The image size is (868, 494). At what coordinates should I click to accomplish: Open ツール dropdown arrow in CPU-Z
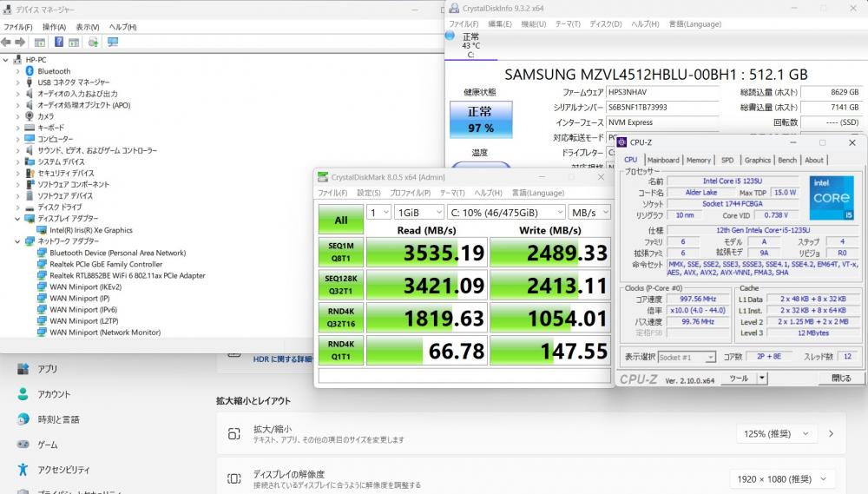[x=762, y=379]
